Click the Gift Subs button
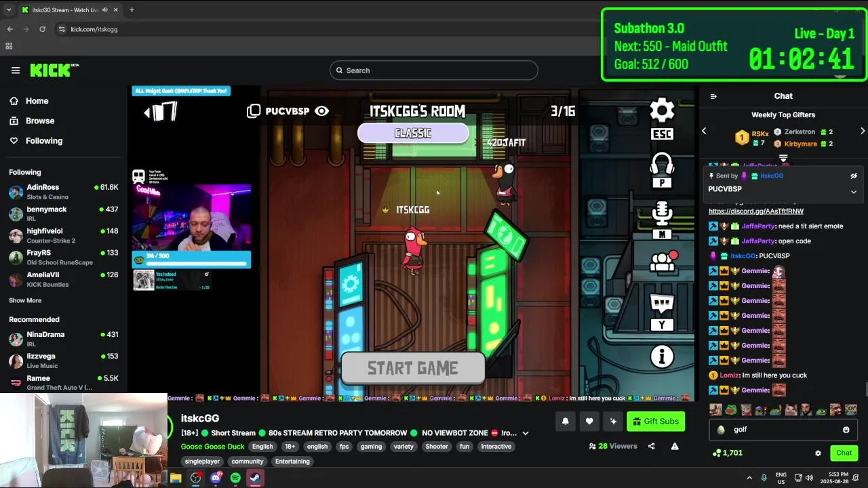The image size is (868, 488). point(656,422)
